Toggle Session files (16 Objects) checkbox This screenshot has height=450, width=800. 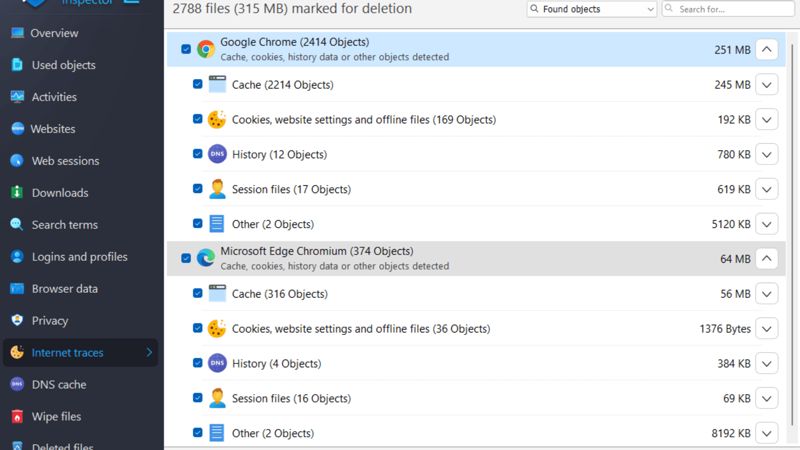pos(197,397)
